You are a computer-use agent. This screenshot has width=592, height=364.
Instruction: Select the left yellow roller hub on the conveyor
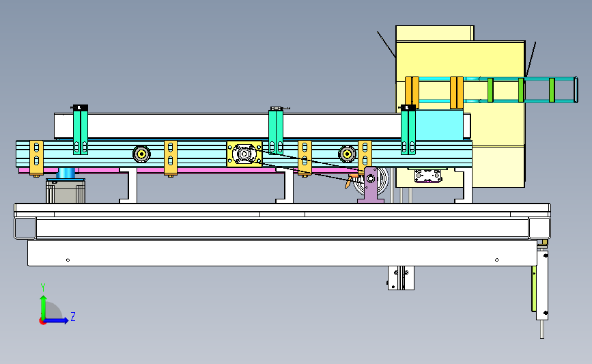click(x=141, y=154)
